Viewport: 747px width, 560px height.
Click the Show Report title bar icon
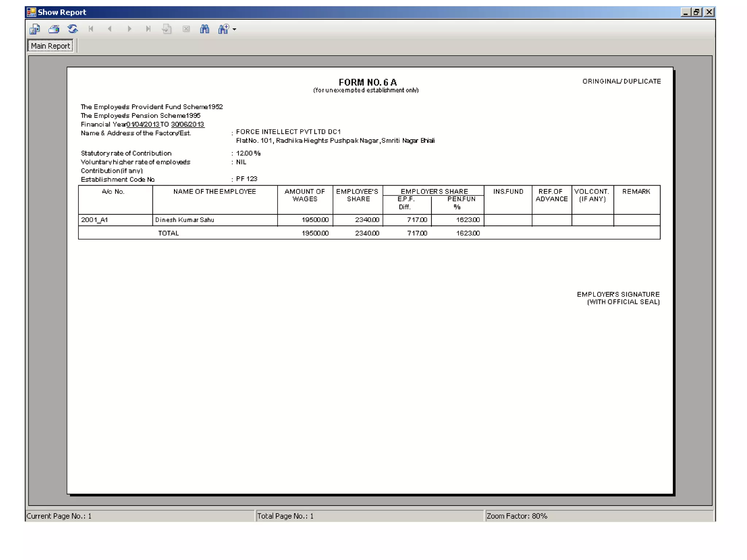coord(31,12)
